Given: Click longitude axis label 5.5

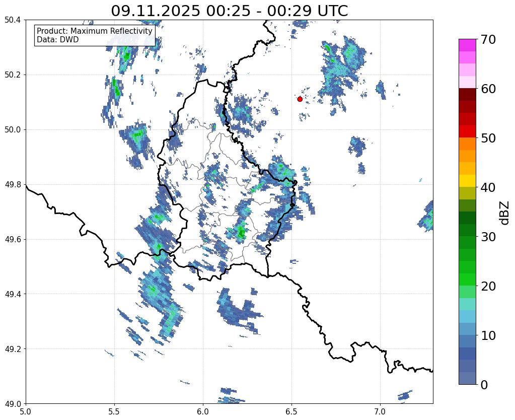Looking at the screenshot, I should [x=114, y=411].
